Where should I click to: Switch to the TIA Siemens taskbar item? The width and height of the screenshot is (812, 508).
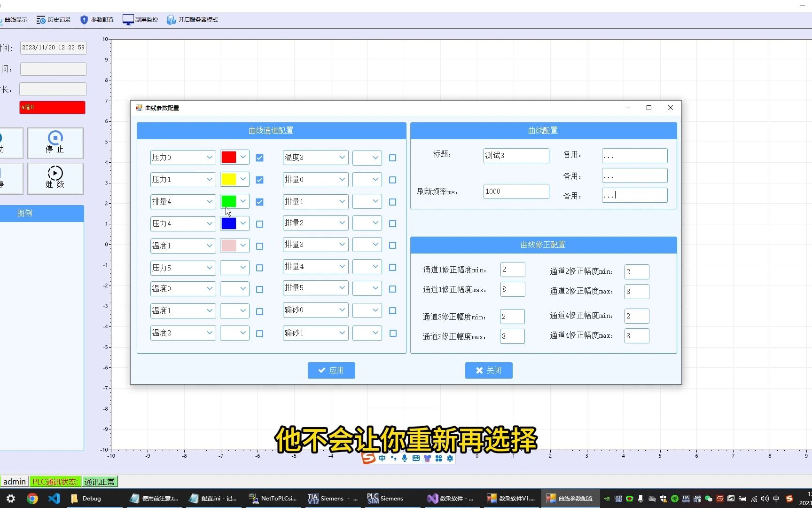click(332, 499)
